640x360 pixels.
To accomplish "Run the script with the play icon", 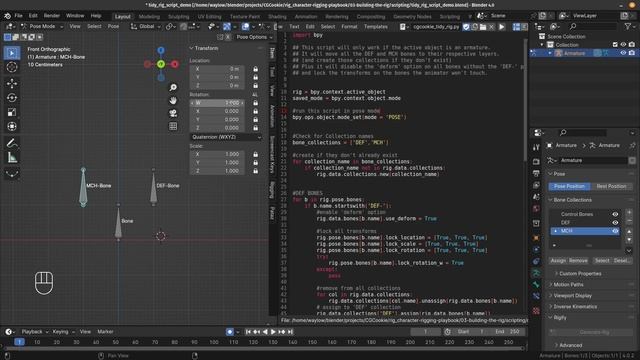I will (x=502, y=27).
